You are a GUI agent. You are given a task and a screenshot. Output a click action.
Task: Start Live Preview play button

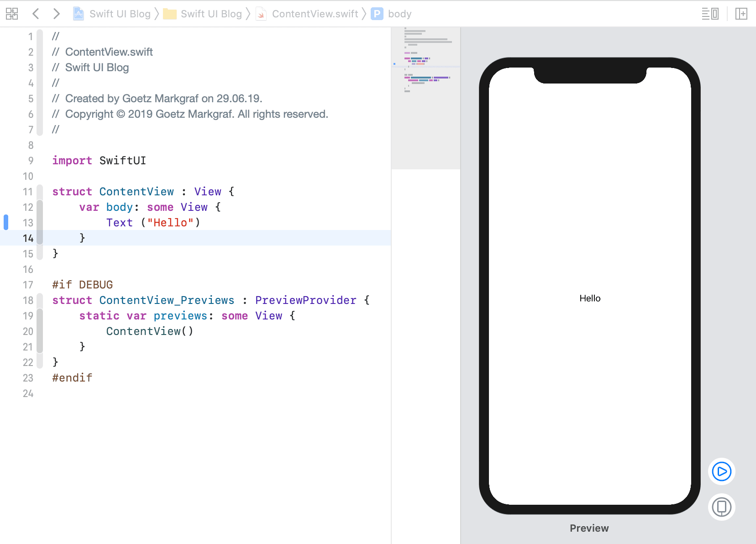(x=721, y=471)
